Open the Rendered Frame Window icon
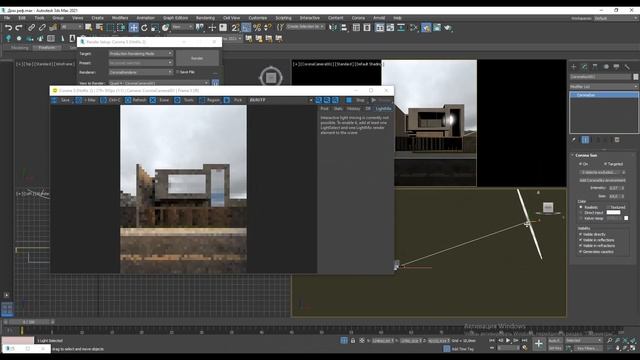Screen dimensions: 640x360 coord(437,27)
